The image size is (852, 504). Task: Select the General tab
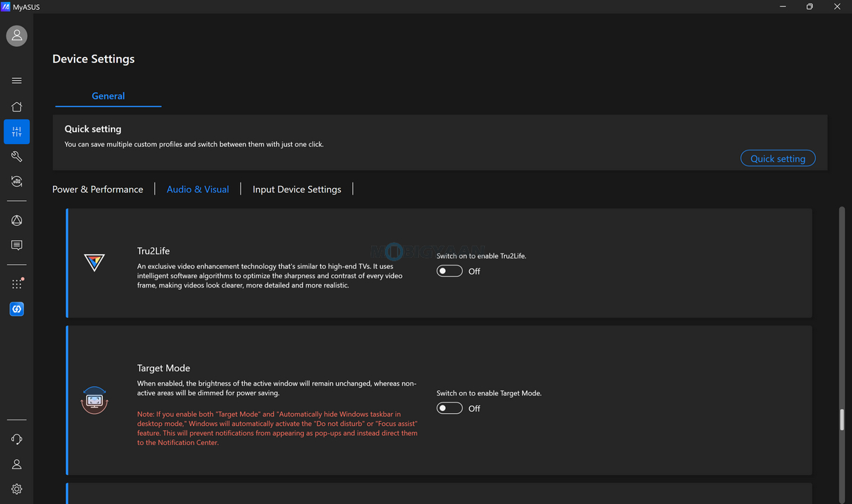(x=109, y=96)
